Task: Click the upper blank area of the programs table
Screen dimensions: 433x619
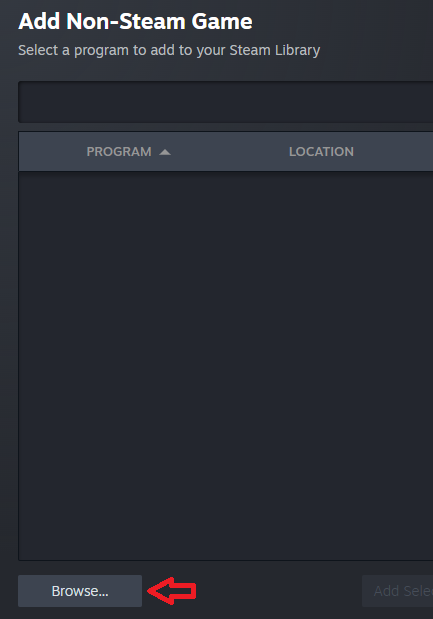Action: click(x=225, y=237)
